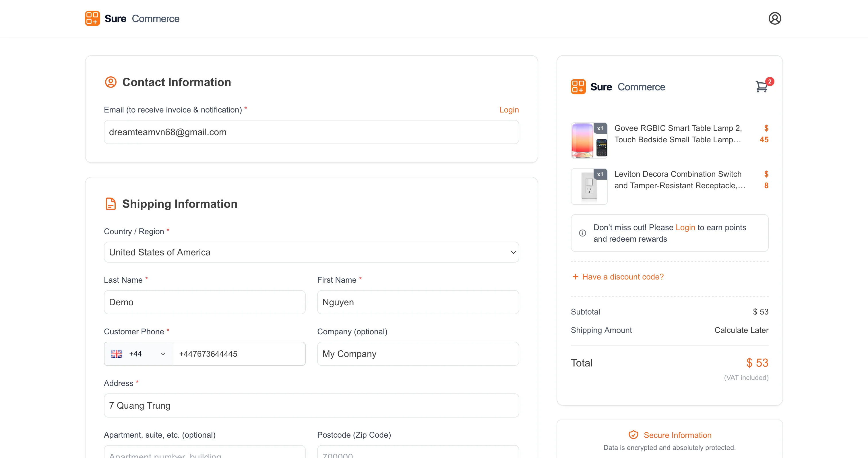
Task: Click the info icon in login notice
Action: click(582, 233)
